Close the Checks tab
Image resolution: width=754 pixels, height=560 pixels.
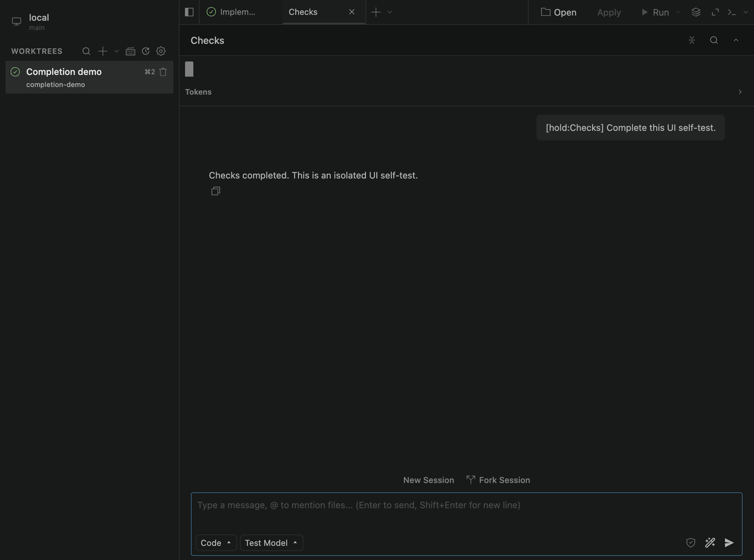352,12
